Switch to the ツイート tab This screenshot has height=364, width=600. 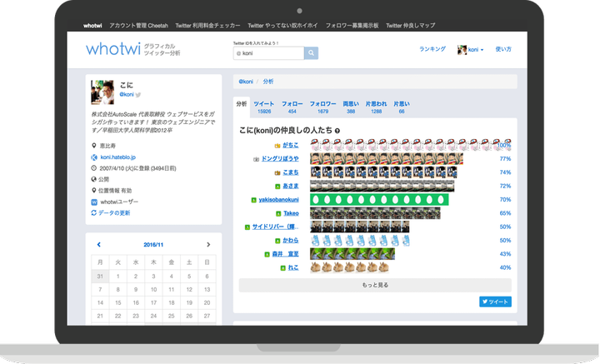click(x=264, y=107)
